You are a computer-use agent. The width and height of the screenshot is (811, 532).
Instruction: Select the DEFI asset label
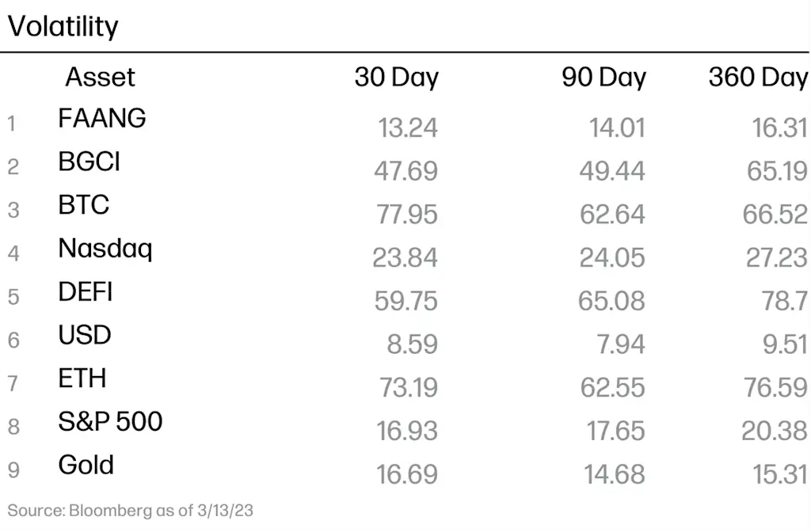point(86,292)
